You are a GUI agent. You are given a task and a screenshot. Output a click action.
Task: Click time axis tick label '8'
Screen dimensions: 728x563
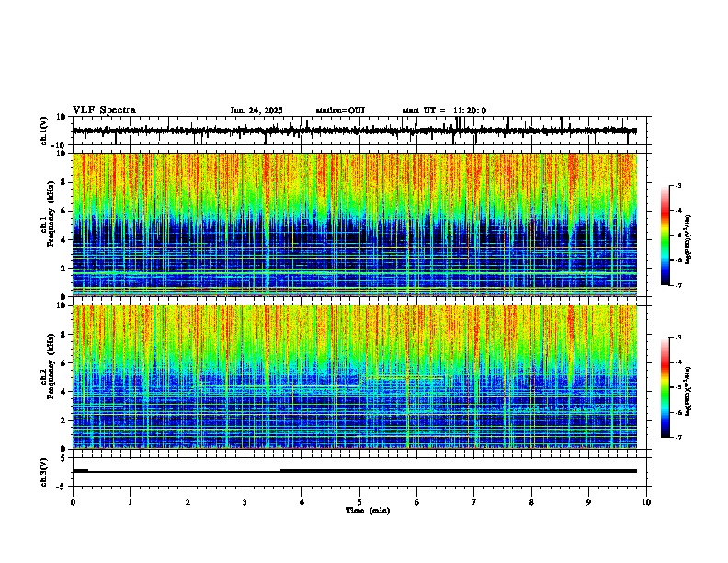click(531, 502)
